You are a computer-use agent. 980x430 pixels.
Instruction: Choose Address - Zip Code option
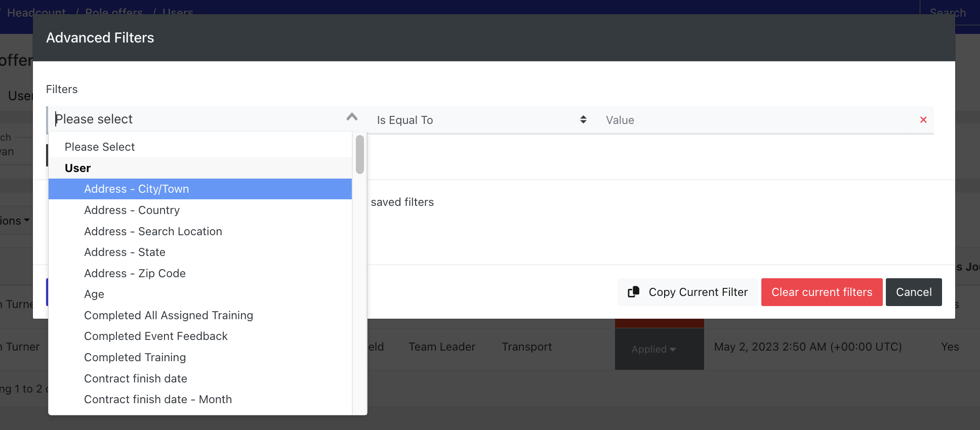pyautogui.click(x=135, y=273)
